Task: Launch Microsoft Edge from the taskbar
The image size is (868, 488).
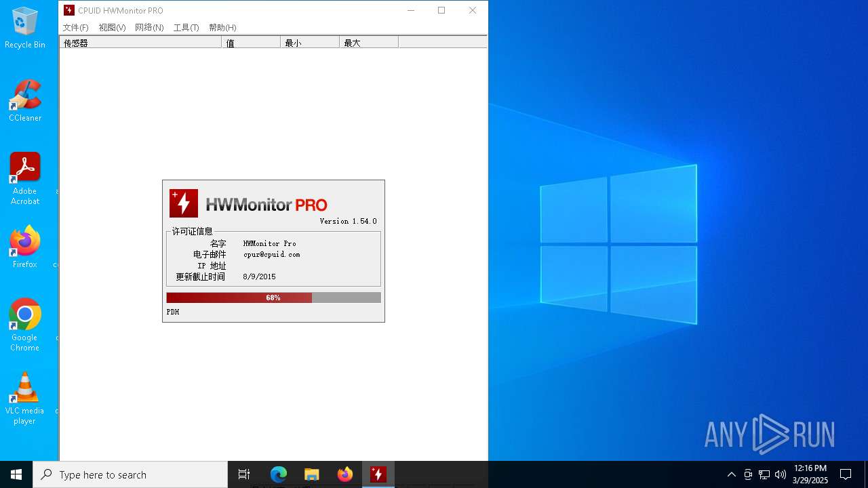Action: click(278, 474)
